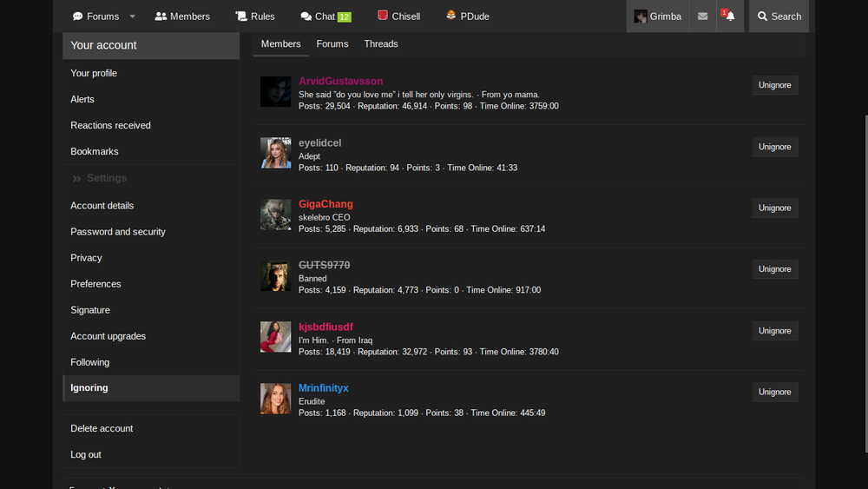Open the Forums navigation link
The height and width of the screenshot is (489, 868).
click(x=95, y=17)
